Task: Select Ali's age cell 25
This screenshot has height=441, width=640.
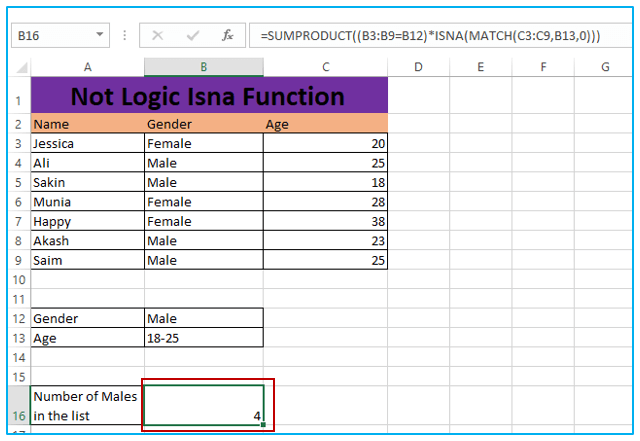Action: [x=325, y=163]
